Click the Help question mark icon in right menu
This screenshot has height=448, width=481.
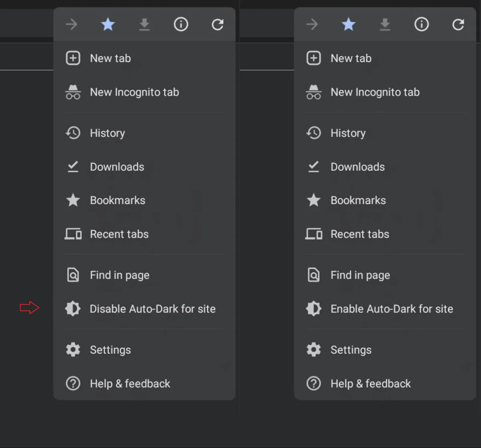click(x=313, y=383)
